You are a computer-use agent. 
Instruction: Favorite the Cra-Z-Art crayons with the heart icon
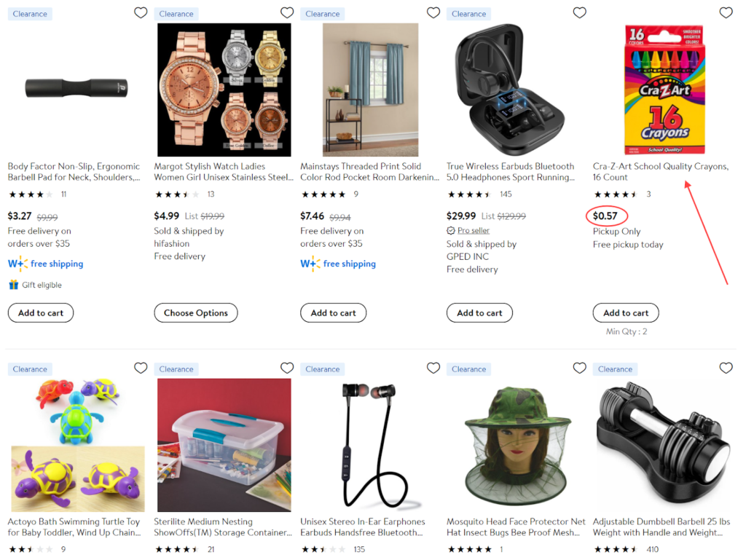tap(726, 12)
